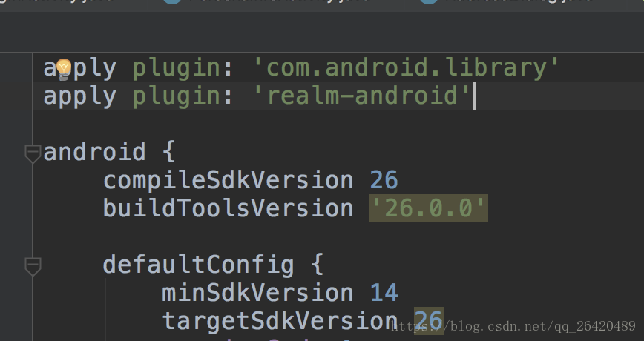Click the empty line above android block

(x=337, y=124)
